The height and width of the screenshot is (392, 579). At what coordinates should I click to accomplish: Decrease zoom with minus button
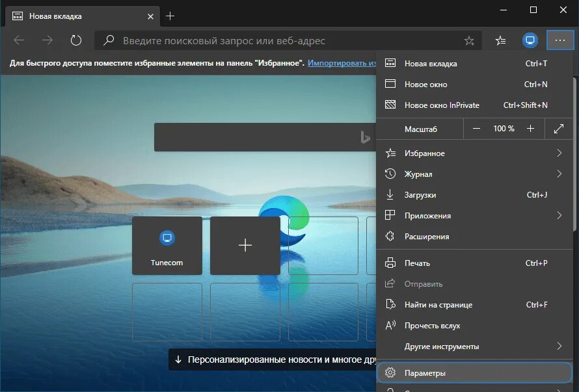click(x=476, y=129)
